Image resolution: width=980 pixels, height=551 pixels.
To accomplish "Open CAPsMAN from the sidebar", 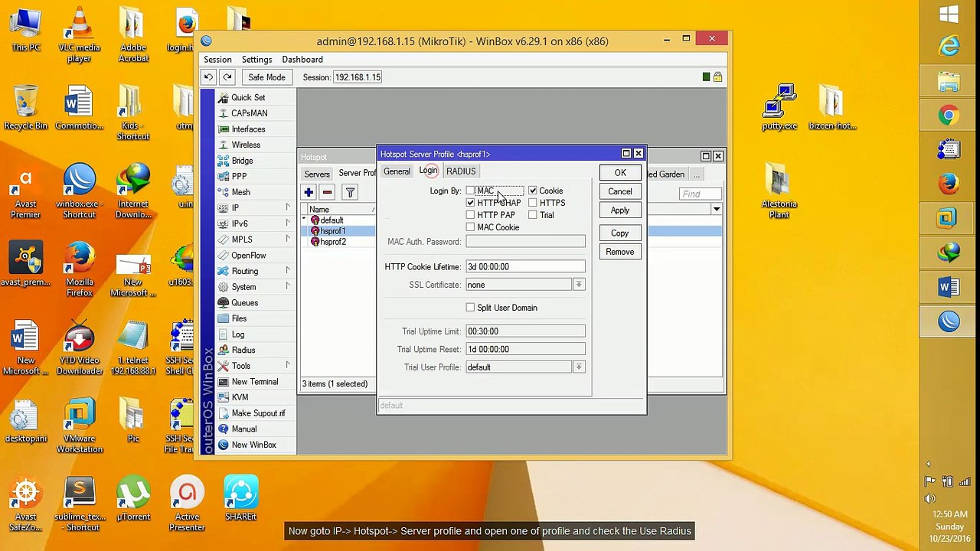I will [x=250, y=113].
